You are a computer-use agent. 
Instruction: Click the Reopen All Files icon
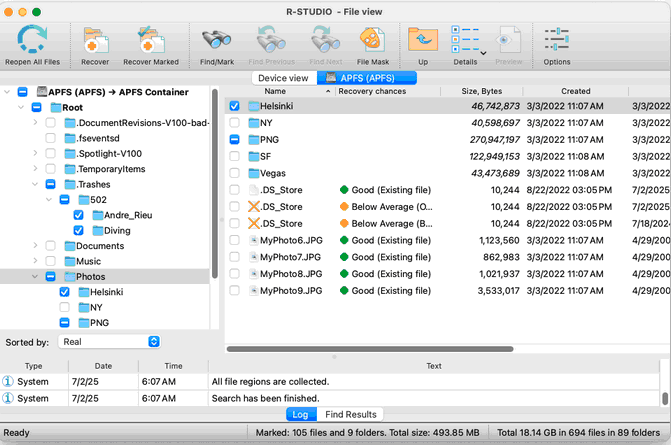click(32, 39)
